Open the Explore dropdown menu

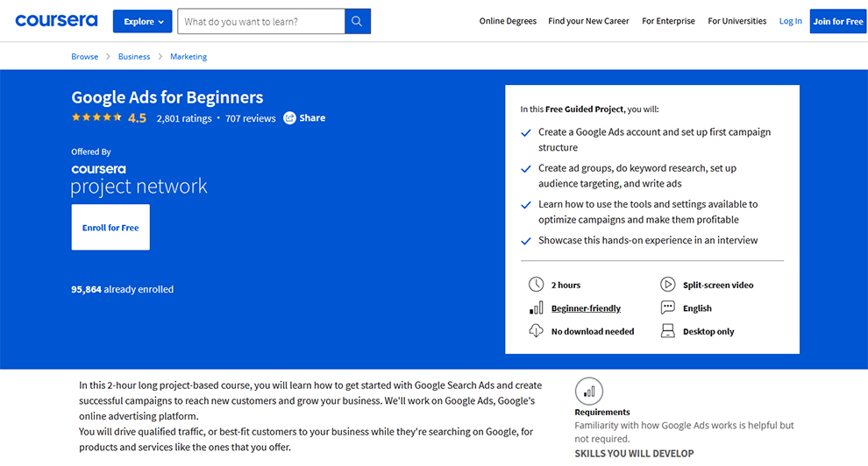point(142,22)
